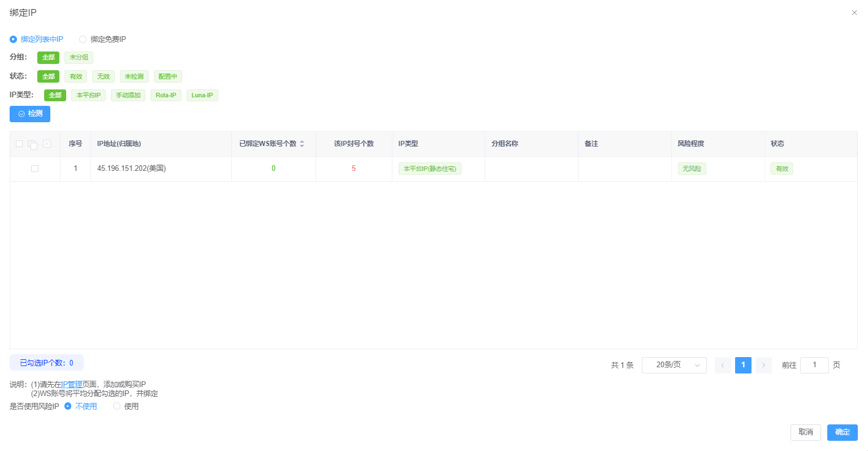This screenshot has height=451, width=868.
Task: Filter IP类型 by 全部
Action: tap(55, 95)
